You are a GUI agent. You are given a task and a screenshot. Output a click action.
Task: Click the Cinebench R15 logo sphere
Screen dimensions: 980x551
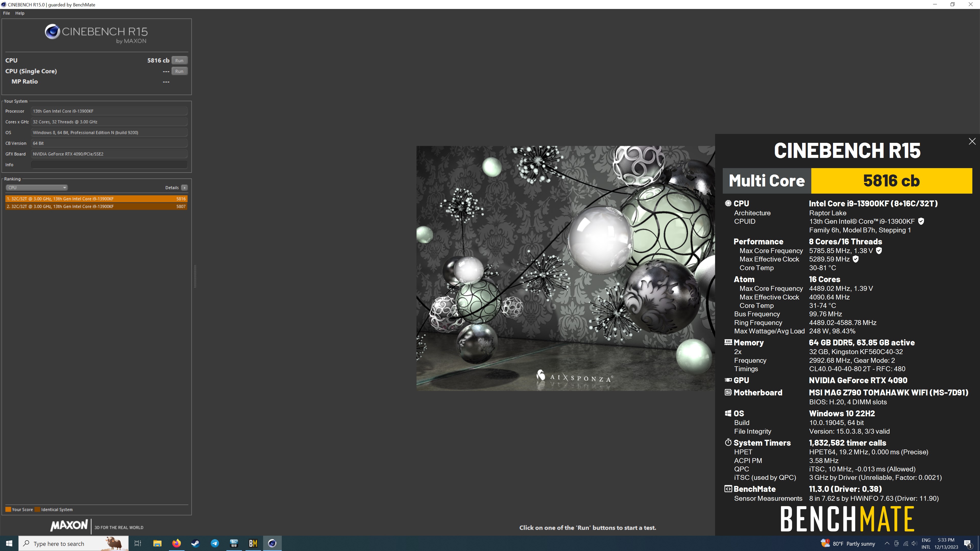52,32
